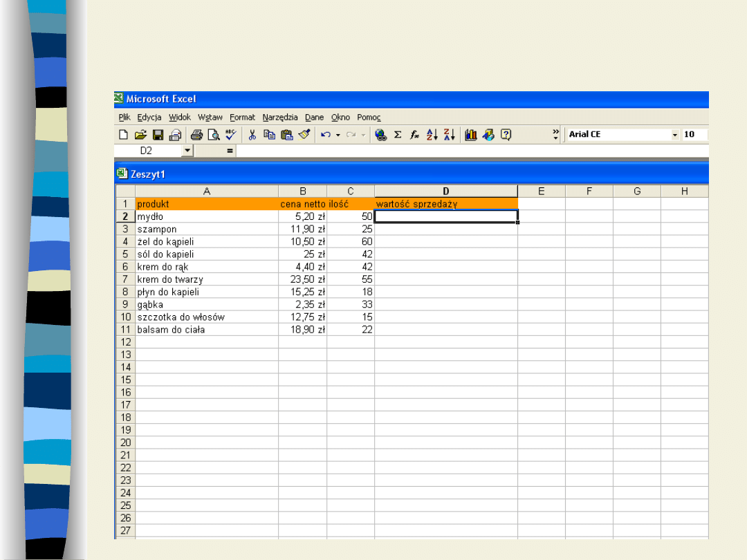Image resolution: width=747 pixels, height=560 pixels.
Task: Launch the Chart Wizard icon
Action: point(471,135)
